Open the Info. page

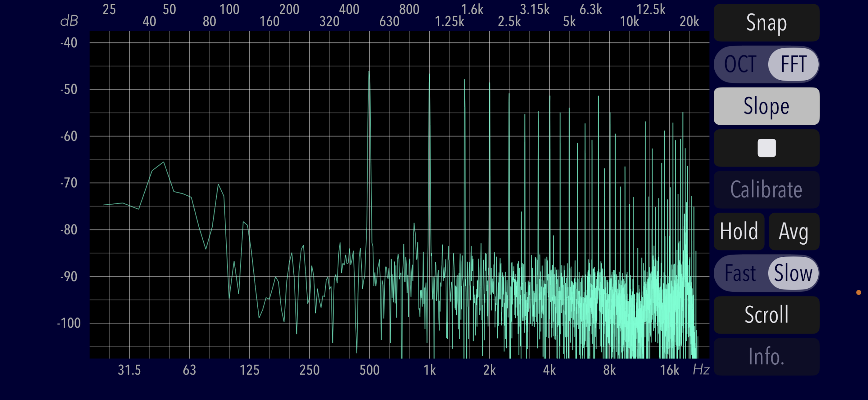(766, 357)
